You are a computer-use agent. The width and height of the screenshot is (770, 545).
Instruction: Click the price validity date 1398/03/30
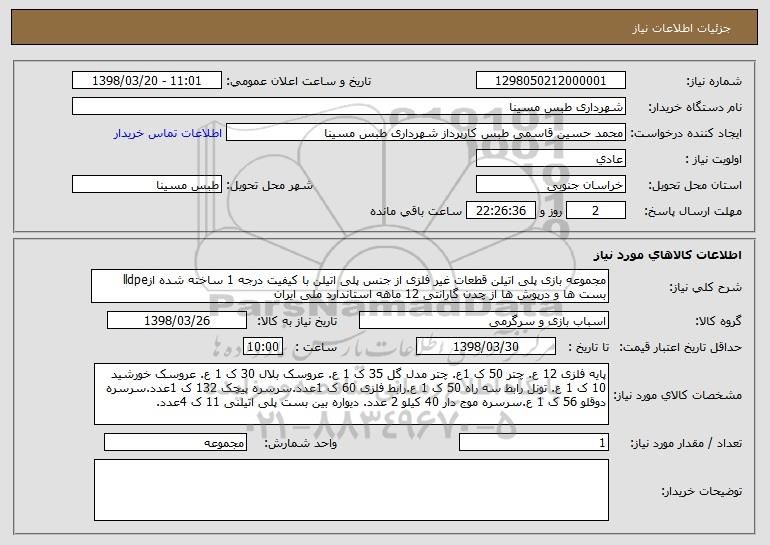tap(486, 347)
